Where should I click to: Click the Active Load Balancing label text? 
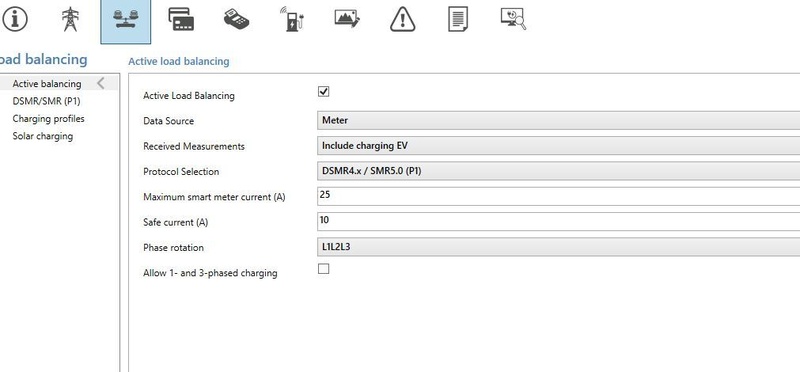coord(189,96)
